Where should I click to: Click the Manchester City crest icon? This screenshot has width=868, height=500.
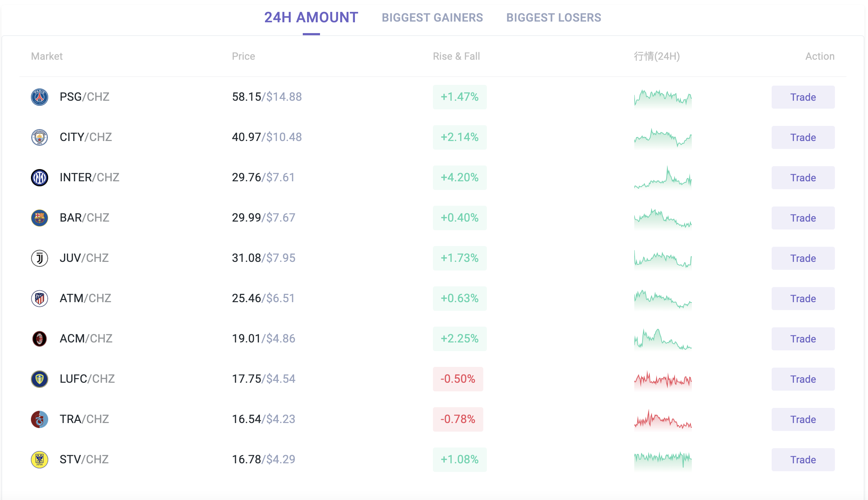40,137
